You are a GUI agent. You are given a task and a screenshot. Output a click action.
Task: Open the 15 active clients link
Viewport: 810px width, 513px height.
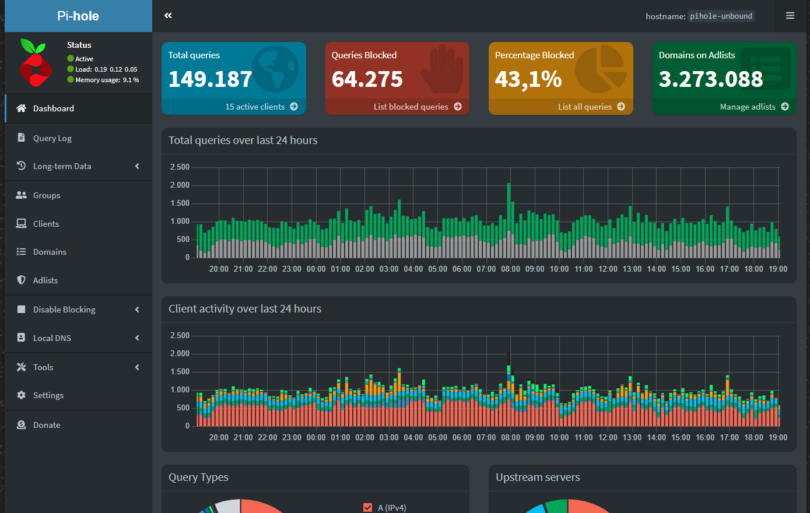(x=233, y=106)
